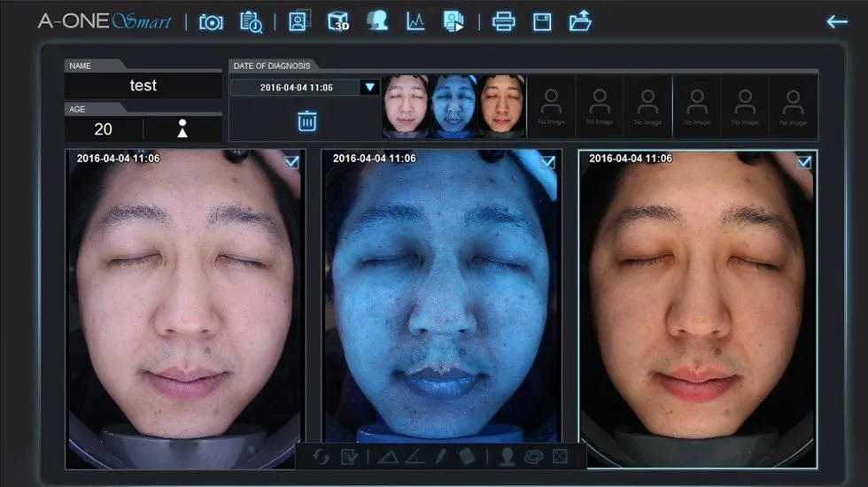Click the back arrow icon
Screen dimensions: 868x487
[x=836, y=21]
